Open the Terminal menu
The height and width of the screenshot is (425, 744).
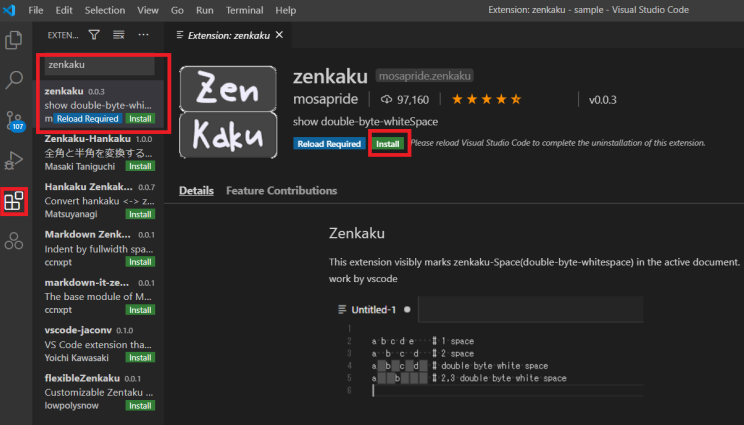(244, 10)
